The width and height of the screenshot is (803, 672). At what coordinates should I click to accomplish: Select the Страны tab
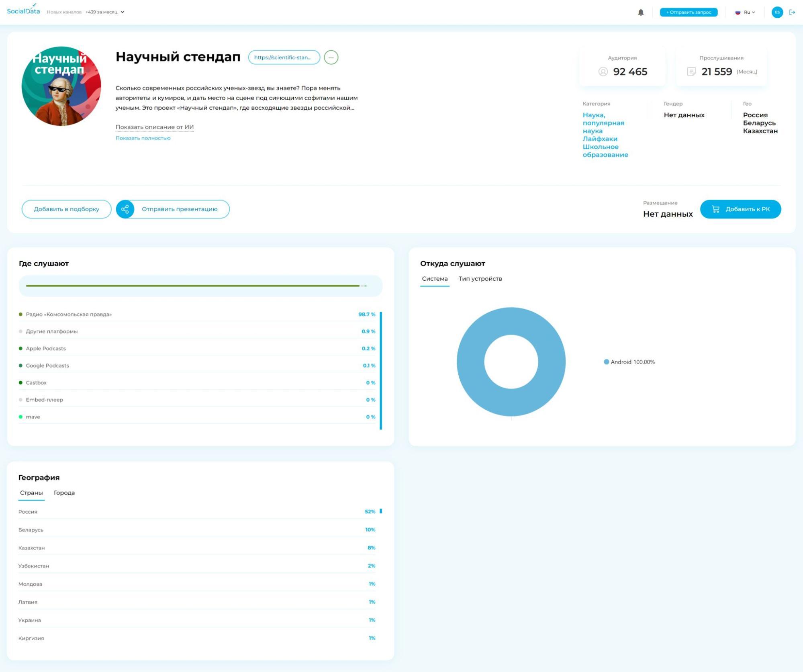tap(31, 493)
